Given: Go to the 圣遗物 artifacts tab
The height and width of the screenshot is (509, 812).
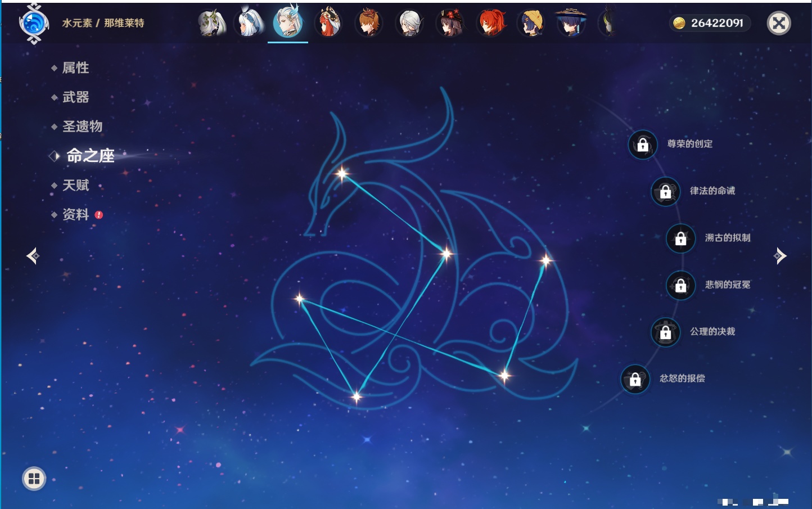Looking at the screenshot, I should click(82, 127).
